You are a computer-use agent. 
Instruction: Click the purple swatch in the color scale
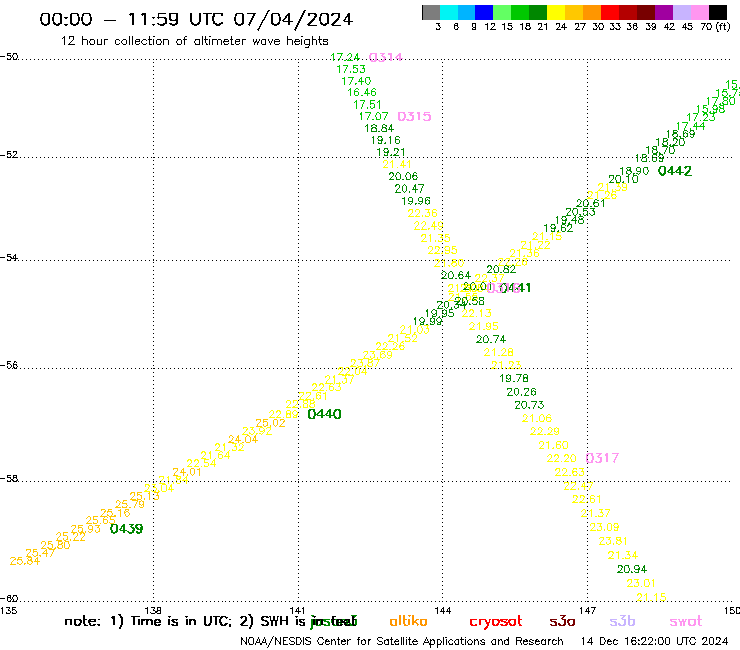(664, 12)
